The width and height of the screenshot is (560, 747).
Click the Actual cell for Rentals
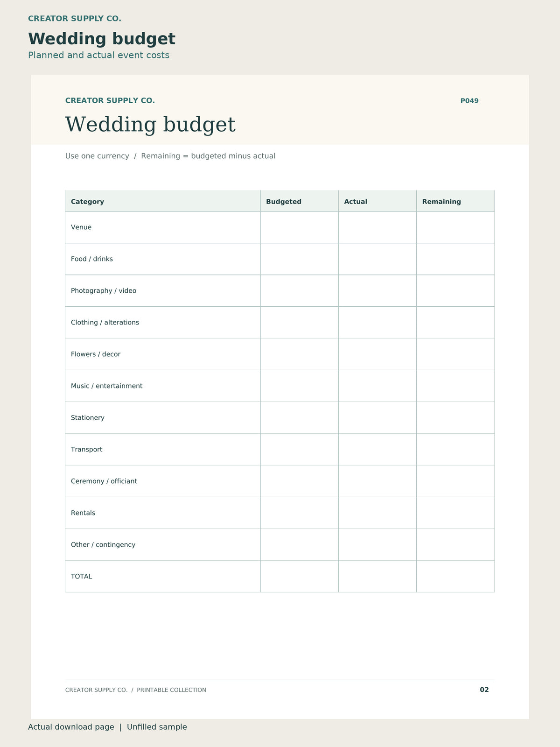pyautogui.click(x=378, y=513)
